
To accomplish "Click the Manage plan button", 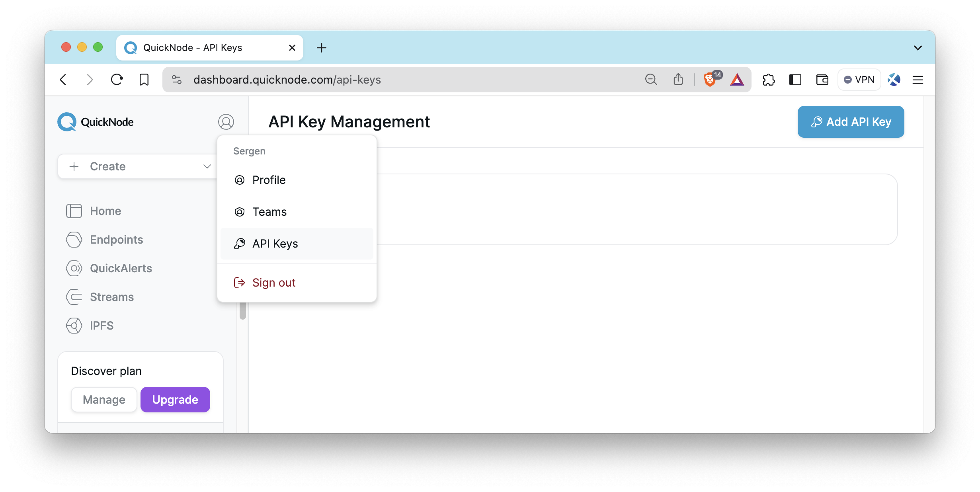I will [104, 400].
